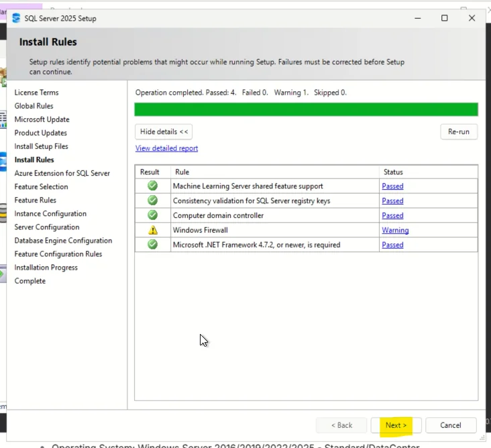The height and width of the screenshot is (448, 491).
Task: Sort by the Rule column header
Action: click(275, 172)
